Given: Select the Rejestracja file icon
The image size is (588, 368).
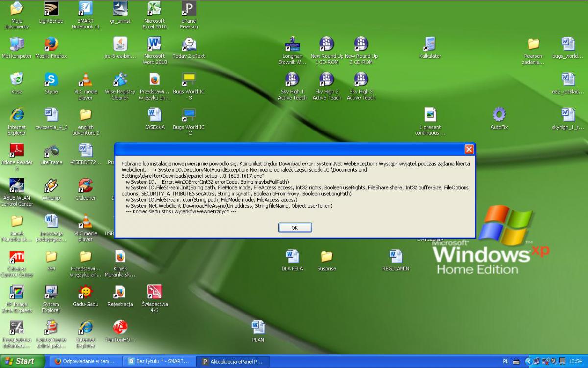Looking at the screenshot, I should [x=120, y=295].
